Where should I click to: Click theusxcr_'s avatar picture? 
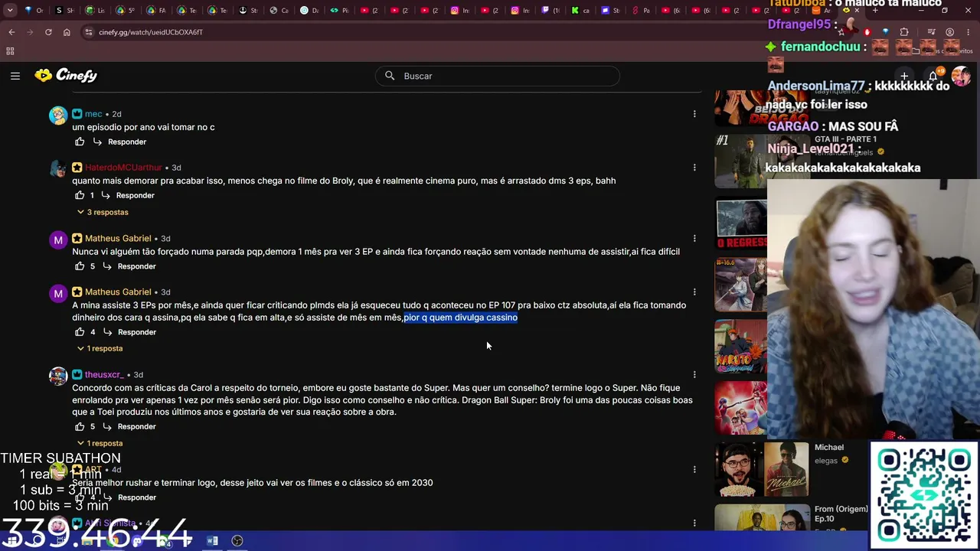point(58,376)
